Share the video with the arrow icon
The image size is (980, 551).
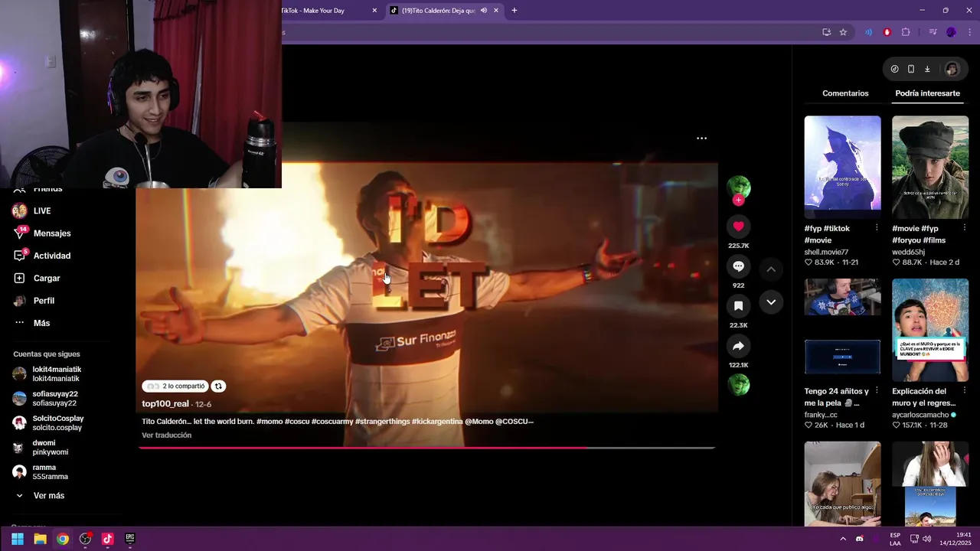coord(738,347)
